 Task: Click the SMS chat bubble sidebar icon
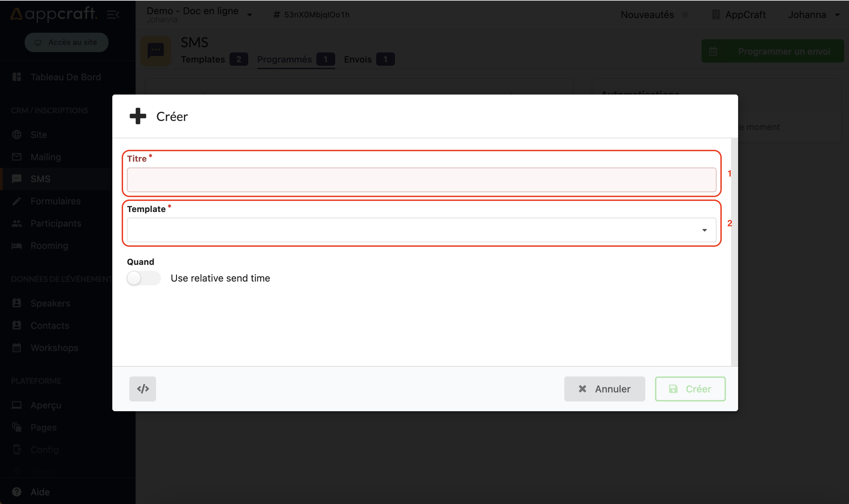[x=16, y=179]
